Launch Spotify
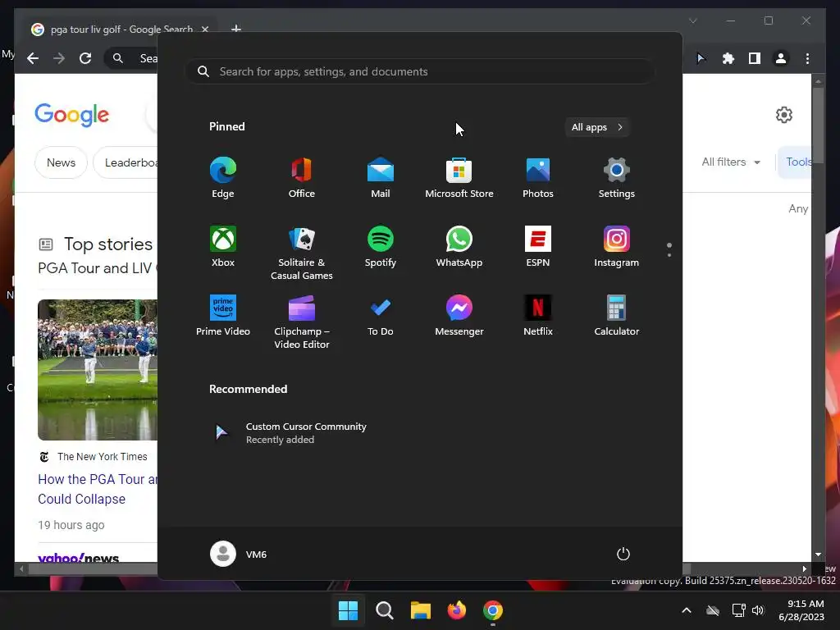Image resolution: width=840 pixels, height=630 pixels. click(x=381, y=247)
